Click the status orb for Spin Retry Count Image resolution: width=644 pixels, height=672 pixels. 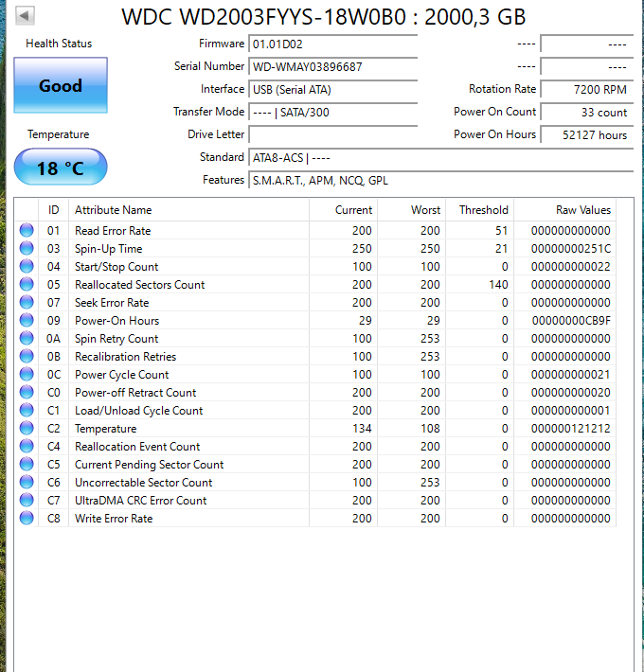click(x=27, y=338)
